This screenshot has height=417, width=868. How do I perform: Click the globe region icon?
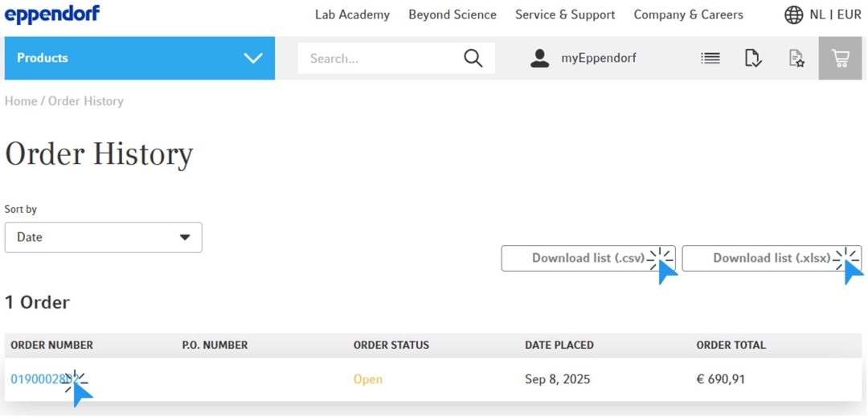tap(793, 14)
